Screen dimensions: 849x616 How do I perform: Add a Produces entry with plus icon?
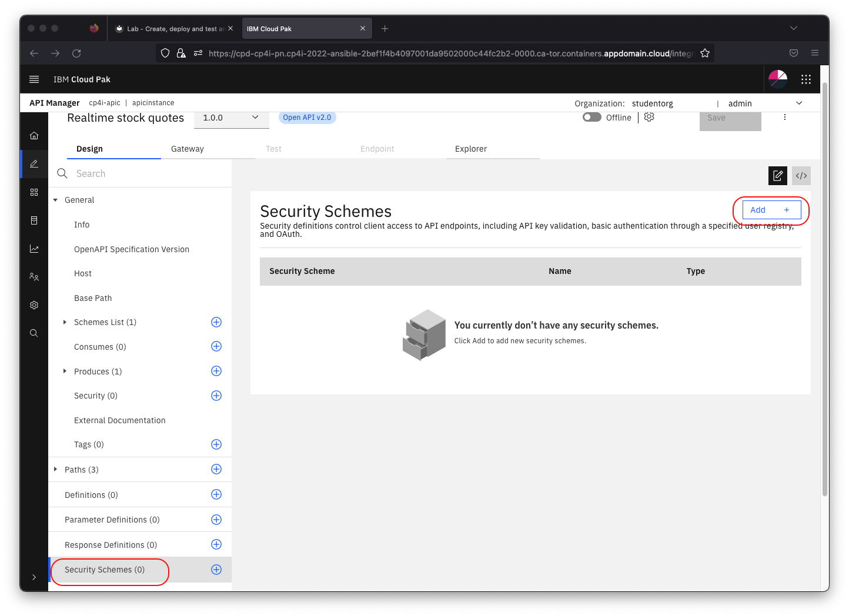point(216,371)
